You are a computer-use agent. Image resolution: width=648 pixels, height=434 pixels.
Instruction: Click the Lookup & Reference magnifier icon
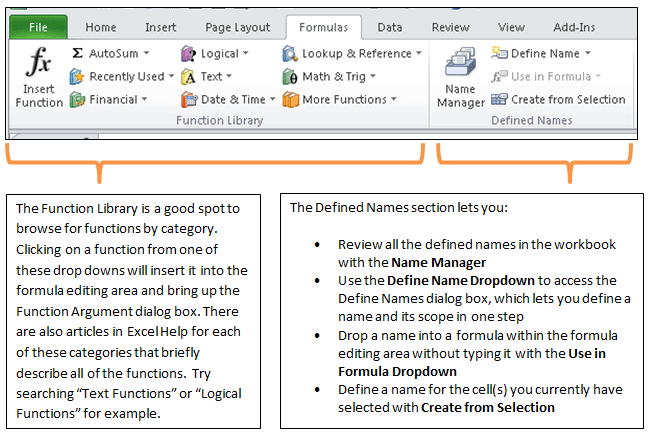tap(290, 53)
